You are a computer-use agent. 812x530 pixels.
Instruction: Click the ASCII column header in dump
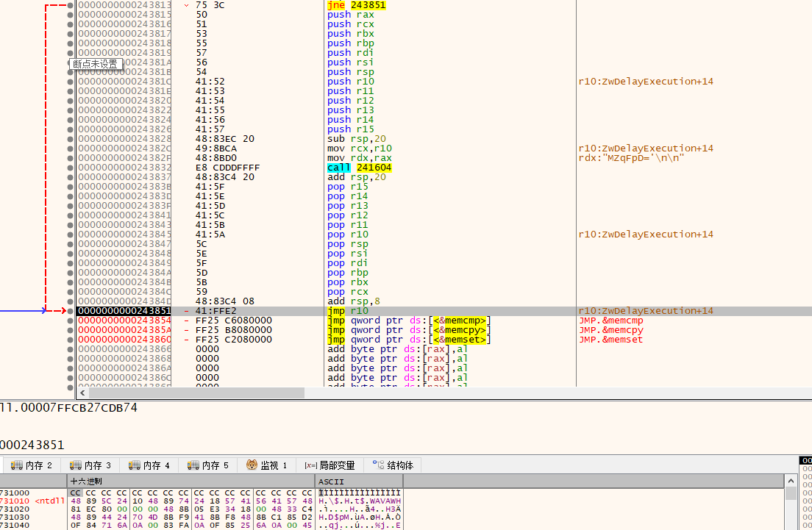tap(326, 481)
